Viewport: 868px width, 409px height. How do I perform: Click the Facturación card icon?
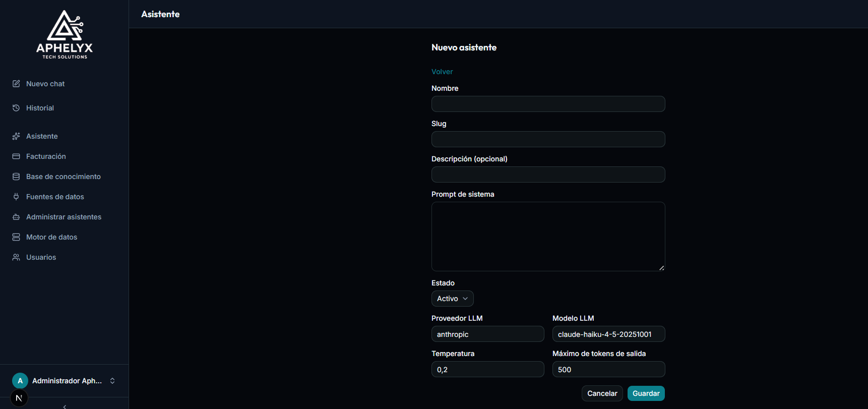click(16, 156)
